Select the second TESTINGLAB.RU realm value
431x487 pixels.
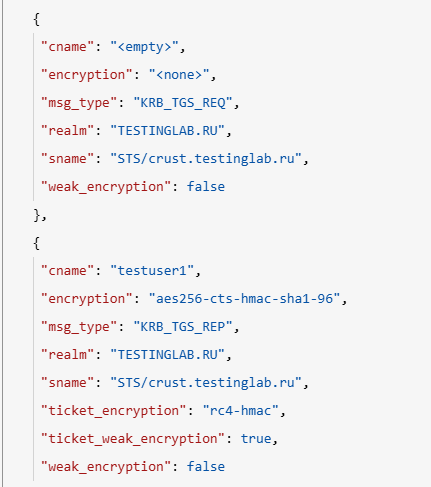[x=167, y=355]
